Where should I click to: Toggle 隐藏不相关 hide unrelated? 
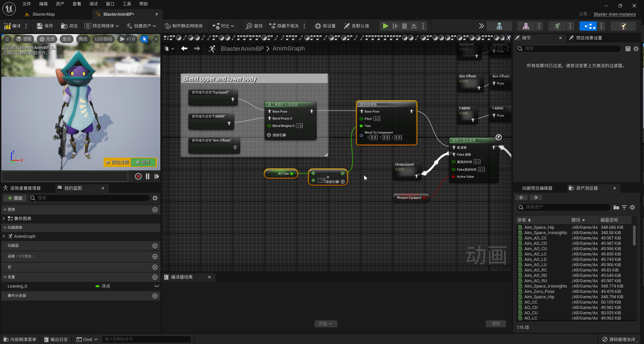284,26
